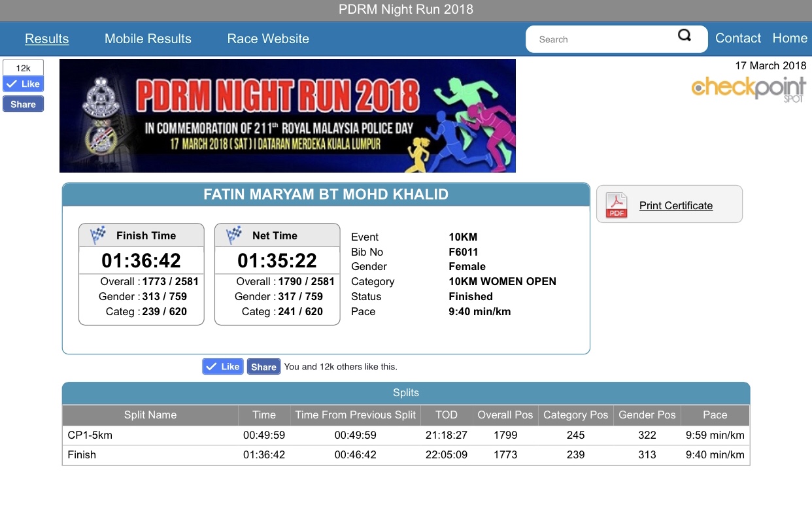Click the Split Name column header
812x527 pixels.
point(150,415)
